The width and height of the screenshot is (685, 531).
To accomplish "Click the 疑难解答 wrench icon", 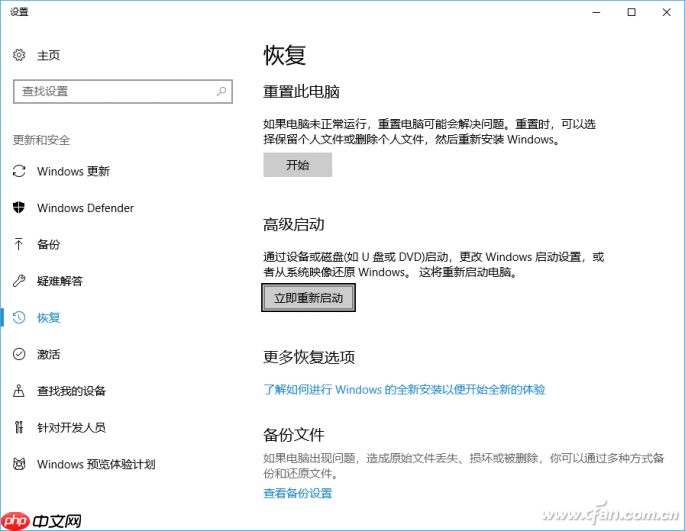I will 19,281.
